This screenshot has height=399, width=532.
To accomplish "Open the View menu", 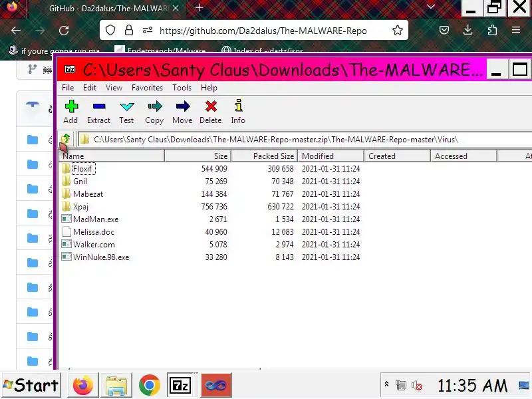I will pos(114,88).
